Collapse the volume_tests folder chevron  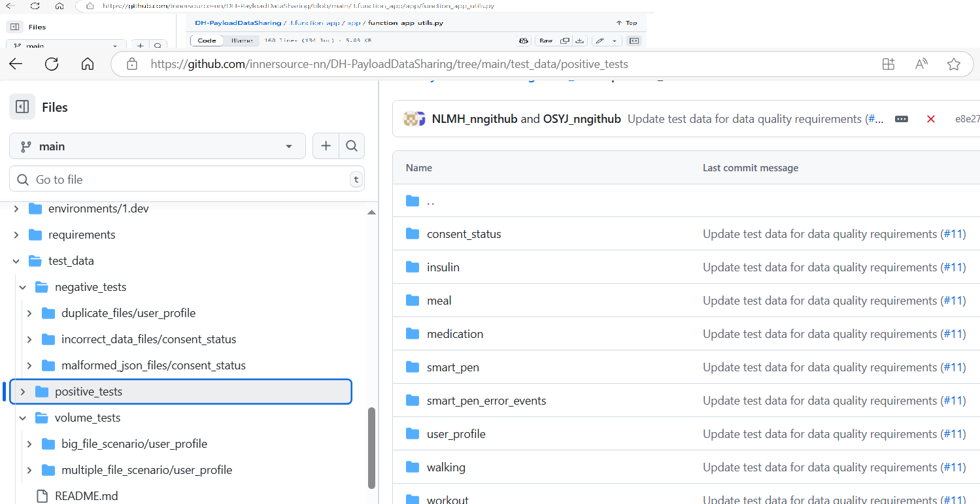(23, 418)
